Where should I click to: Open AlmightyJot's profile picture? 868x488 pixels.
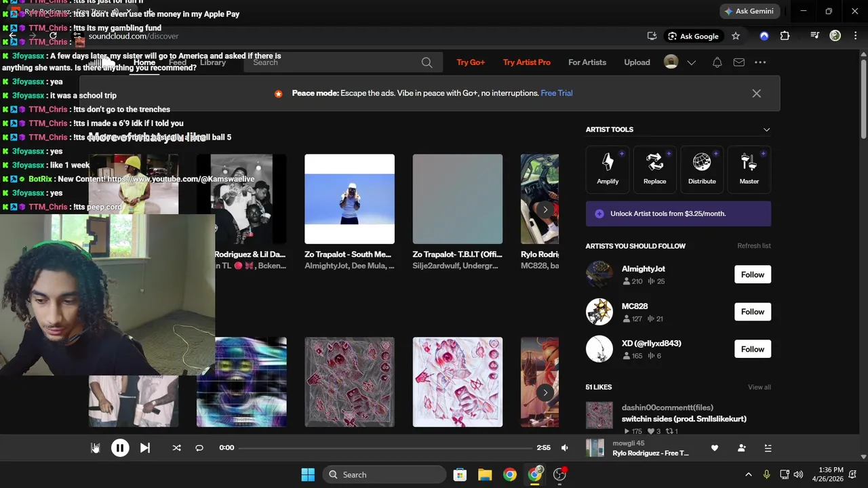[599, 274]
